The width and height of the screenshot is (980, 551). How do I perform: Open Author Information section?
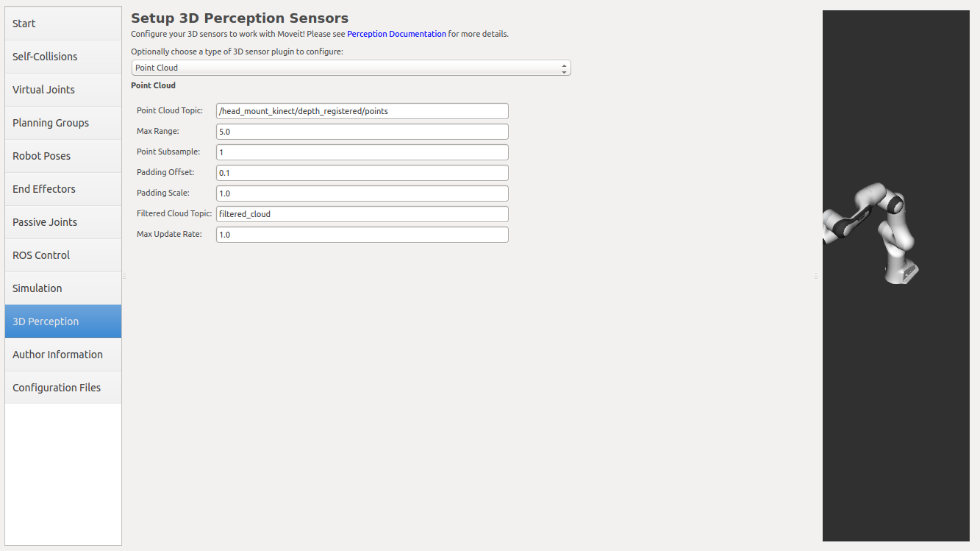(63, 355)
